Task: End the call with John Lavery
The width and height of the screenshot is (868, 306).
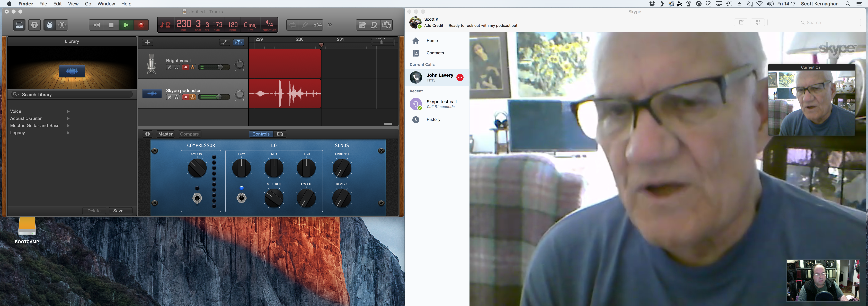Action: [x=460, y=77]
